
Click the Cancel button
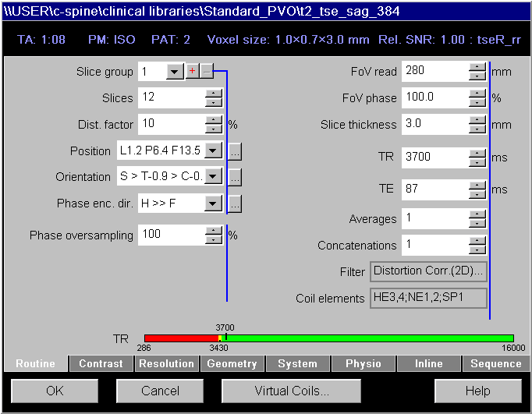click(x=160, y=391)
